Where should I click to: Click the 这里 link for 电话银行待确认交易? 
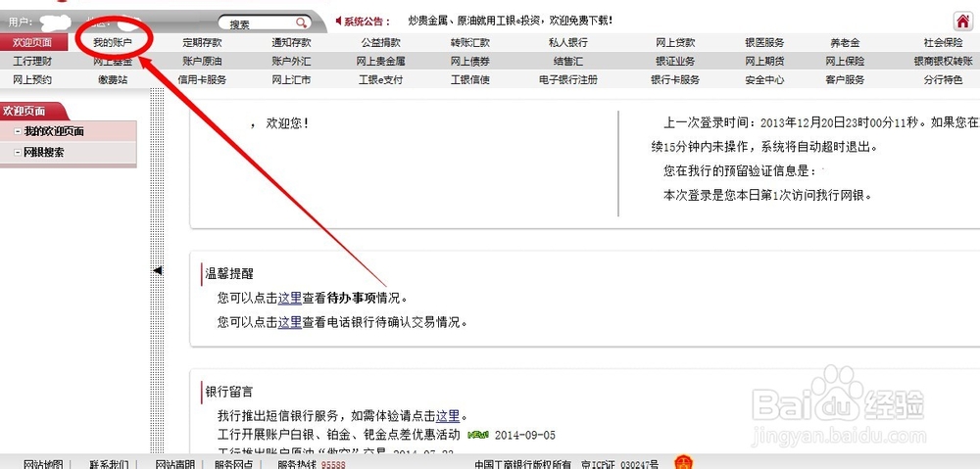tap(290, 322)
